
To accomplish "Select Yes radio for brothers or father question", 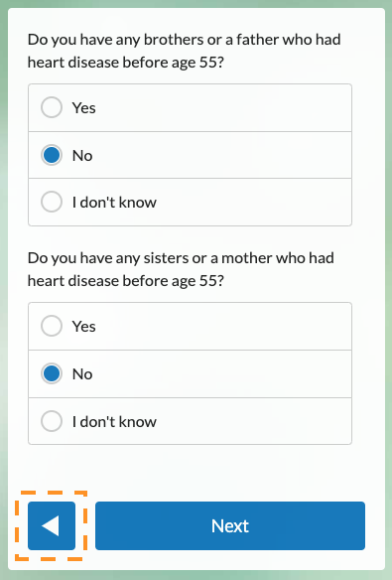I will click(x=52, y=107).
